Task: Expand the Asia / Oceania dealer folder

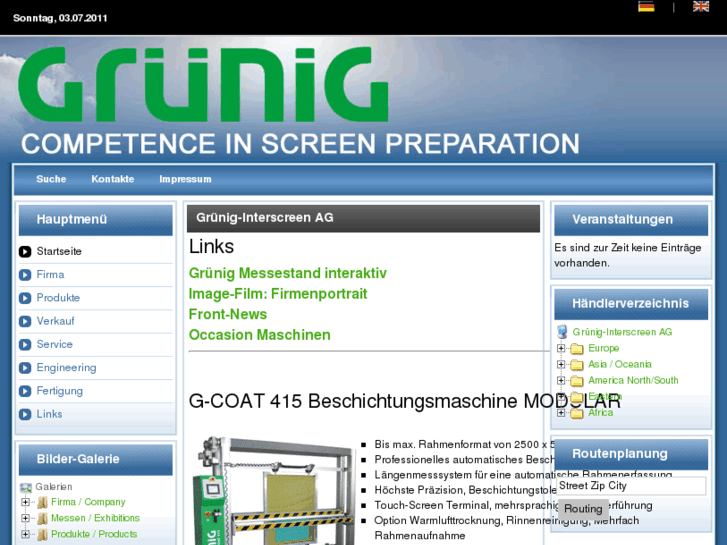Action: (x=561, y=365)
